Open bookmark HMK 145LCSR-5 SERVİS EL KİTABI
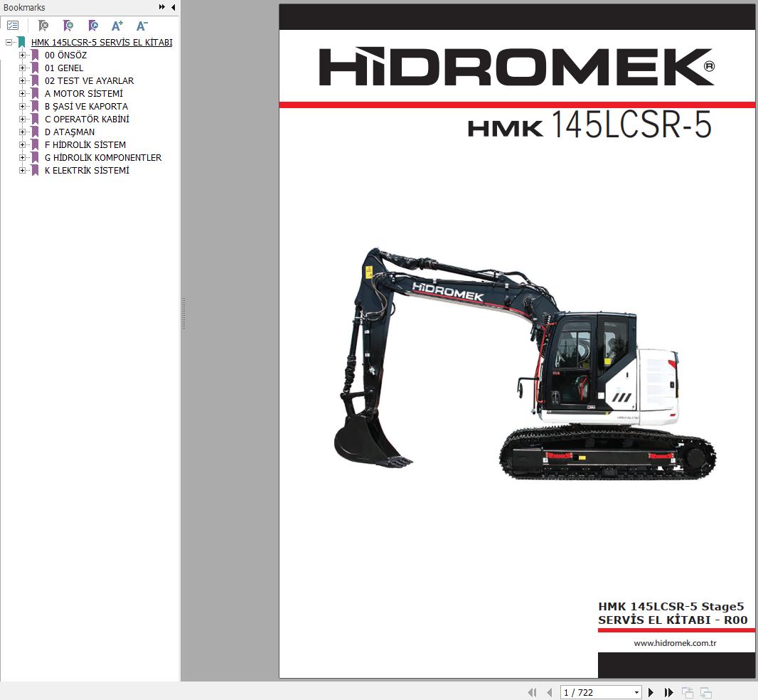 (x=102, y=43)
